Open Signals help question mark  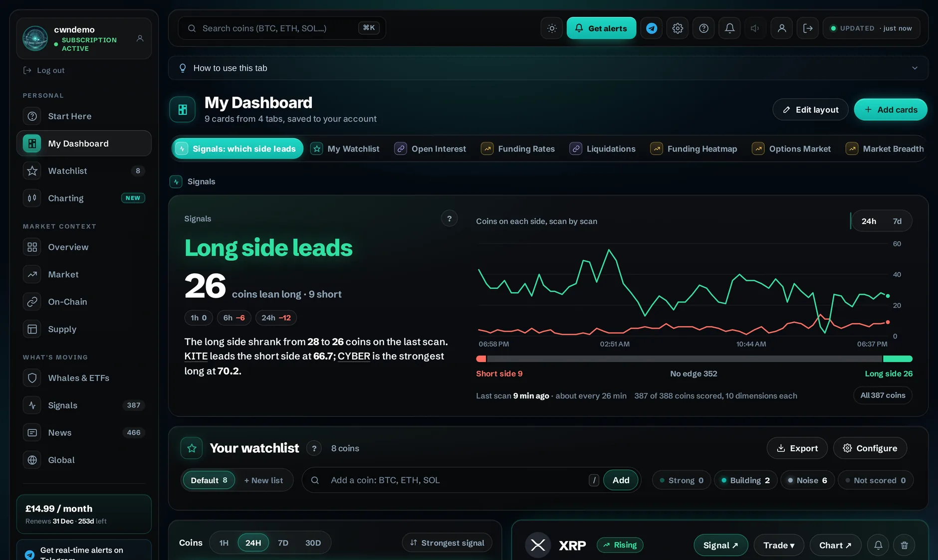coord(450,218)
